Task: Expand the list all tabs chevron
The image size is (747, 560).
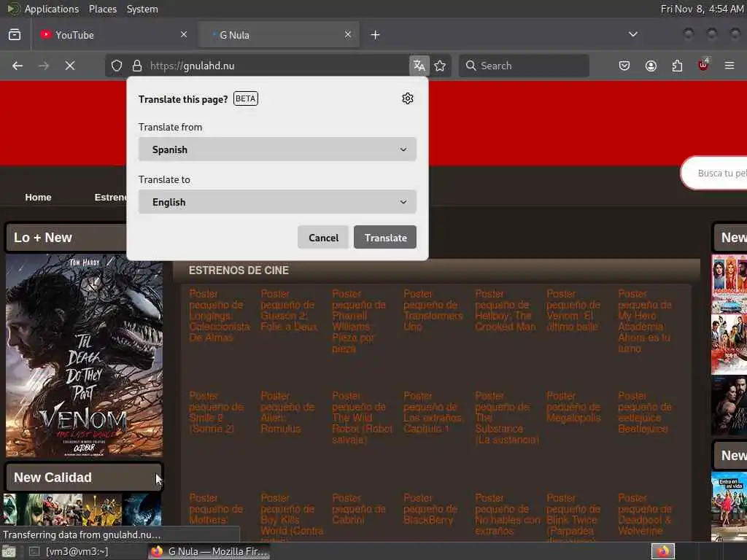Action: point(633,34)
